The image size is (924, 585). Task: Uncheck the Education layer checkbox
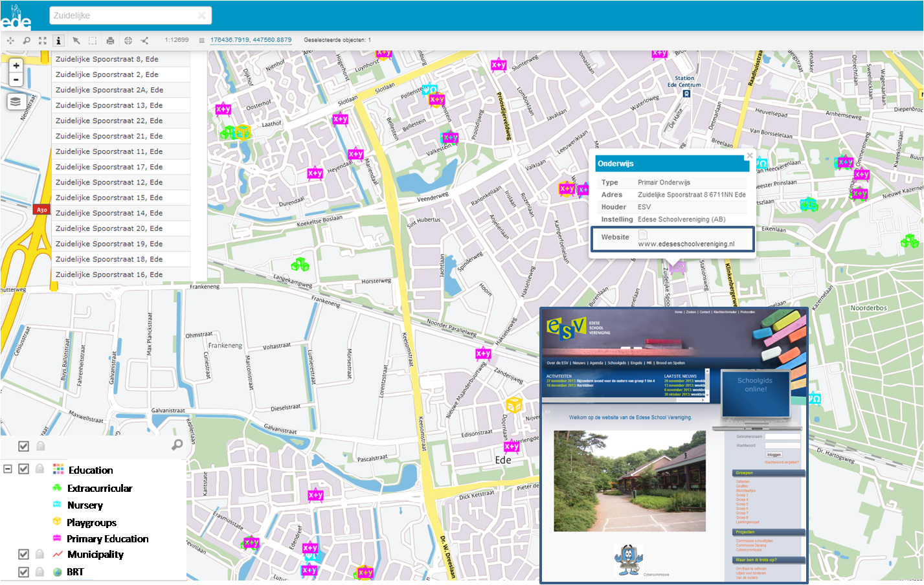pos(24,469)
